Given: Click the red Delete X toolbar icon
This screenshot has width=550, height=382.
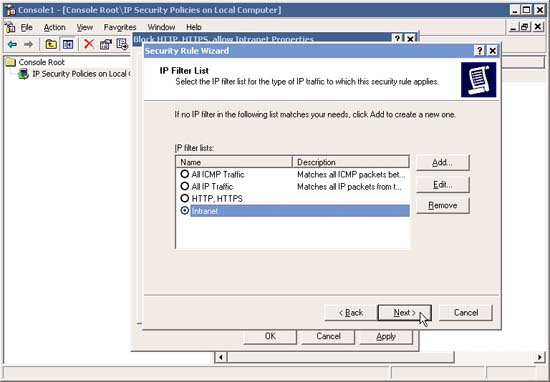Looking at the screenshot, I should click(x=89, y=44).
